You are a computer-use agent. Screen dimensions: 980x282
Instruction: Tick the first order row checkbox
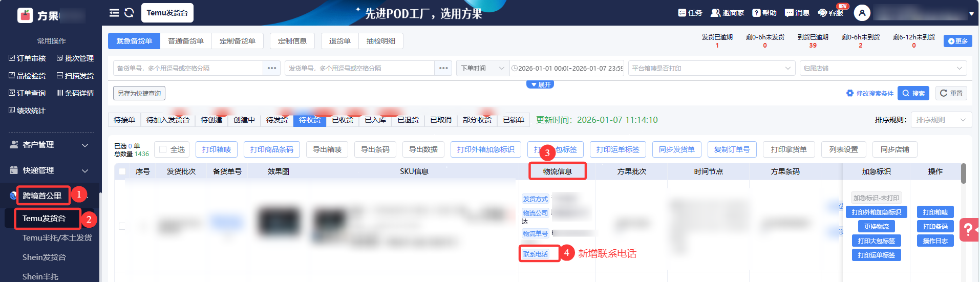coord(122,226)
